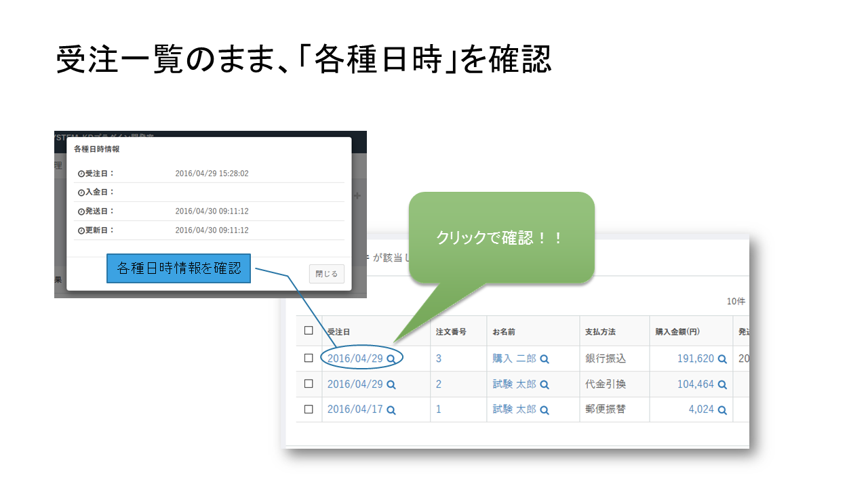
Task: Click magnifier icon beside amount 4,024
Action: coord(722,410)
